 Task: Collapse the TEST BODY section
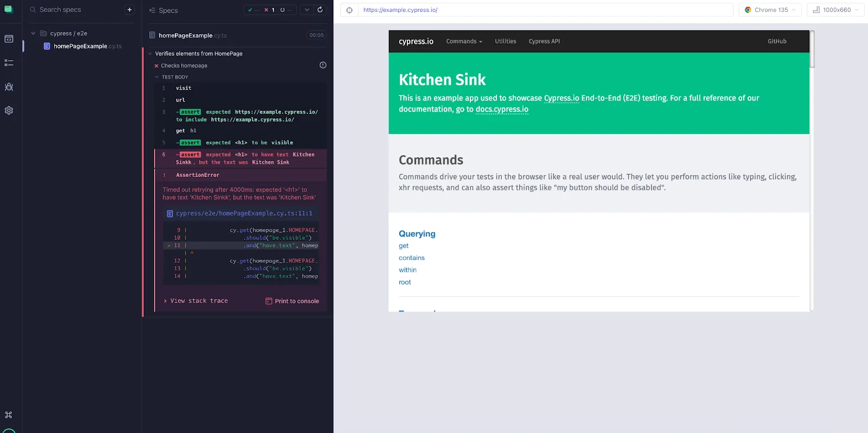(157, 77)
